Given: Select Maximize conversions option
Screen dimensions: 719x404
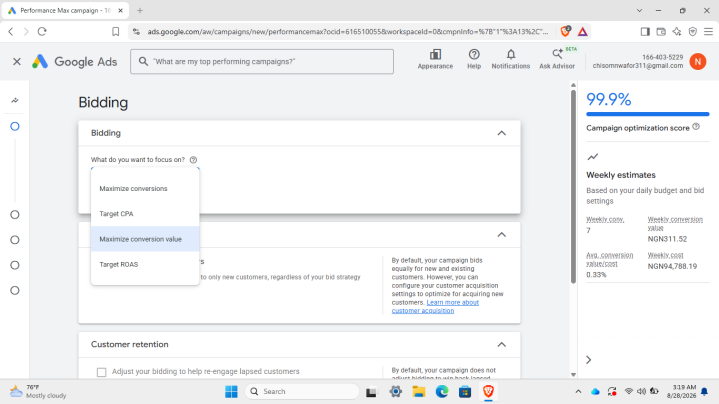Looking at the screenshot, I should [x=145, y=188].
